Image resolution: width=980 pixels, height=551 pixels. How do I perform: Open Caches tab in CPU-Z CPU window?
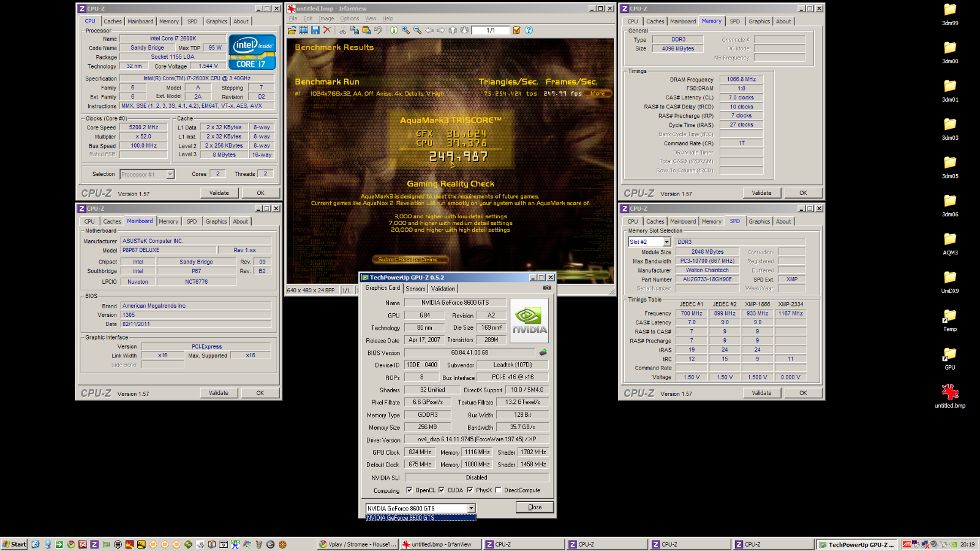coord(113,21)
